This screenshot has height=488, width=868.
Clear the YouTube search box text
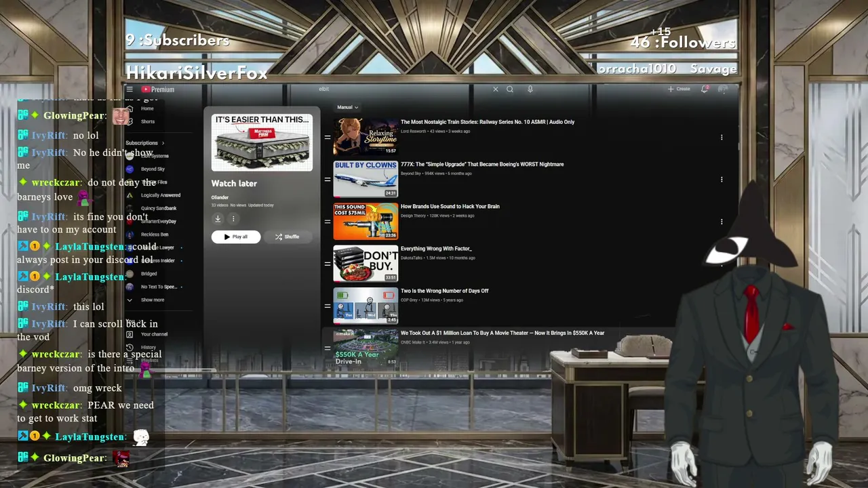tap(495, 89)
